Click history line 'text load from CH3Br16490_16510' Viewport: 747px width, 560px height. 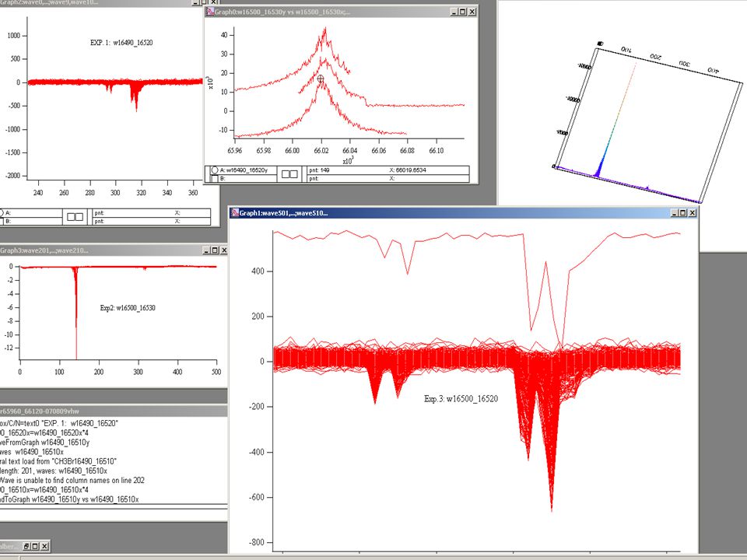(58, 461)
